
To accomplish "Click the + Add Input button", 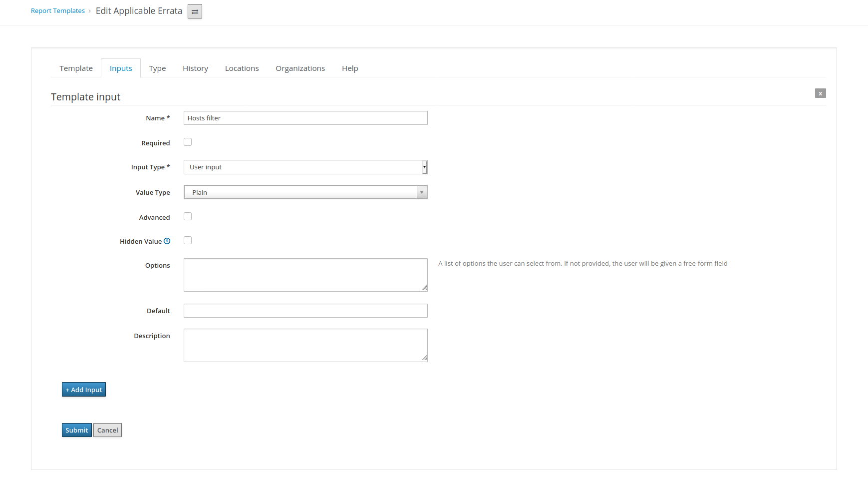I will click(84, 390).
